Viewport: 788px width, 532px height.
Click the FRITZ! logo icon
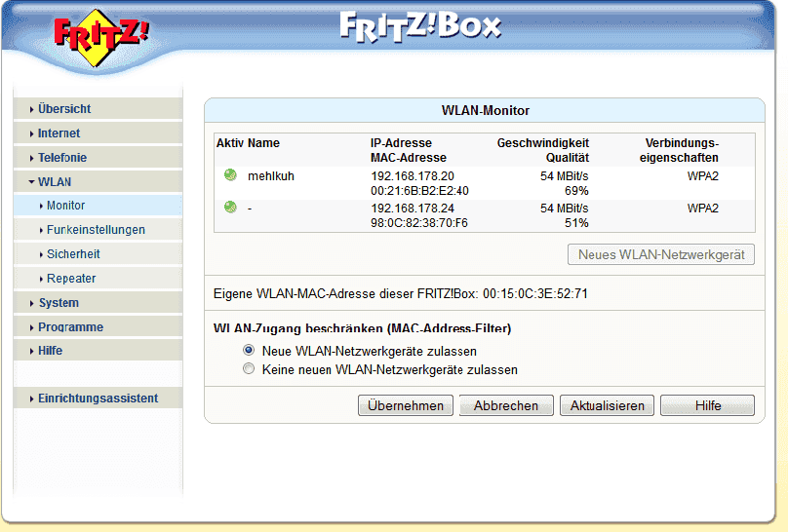pos(101,38)
